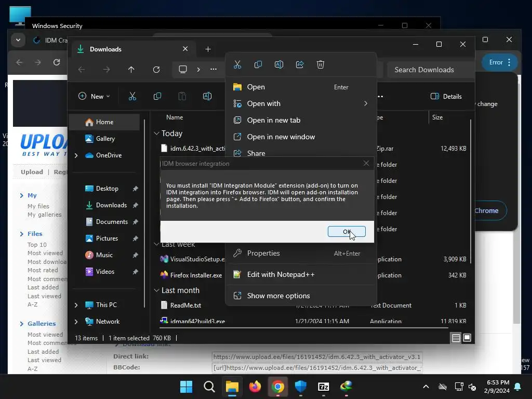Click the Share icon in context menu top row
Screen dimensions: 532x399
300,64
